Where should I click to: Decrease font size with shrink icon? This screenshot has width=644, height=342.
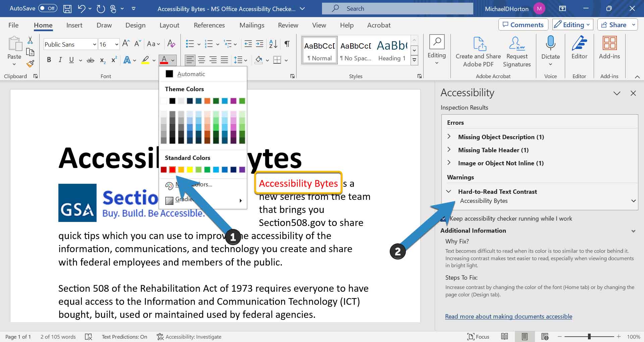(x=138, y=44)
